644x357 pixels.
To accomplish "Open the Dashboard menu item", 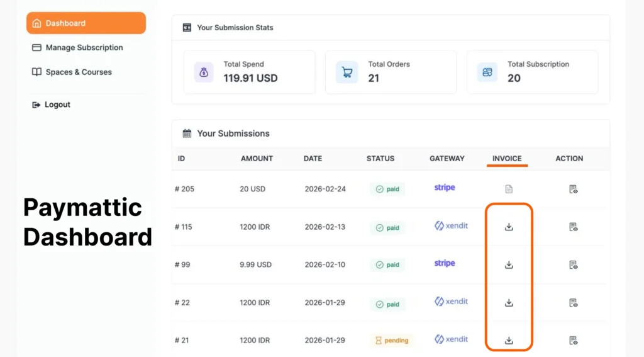I will pos(86,23).
